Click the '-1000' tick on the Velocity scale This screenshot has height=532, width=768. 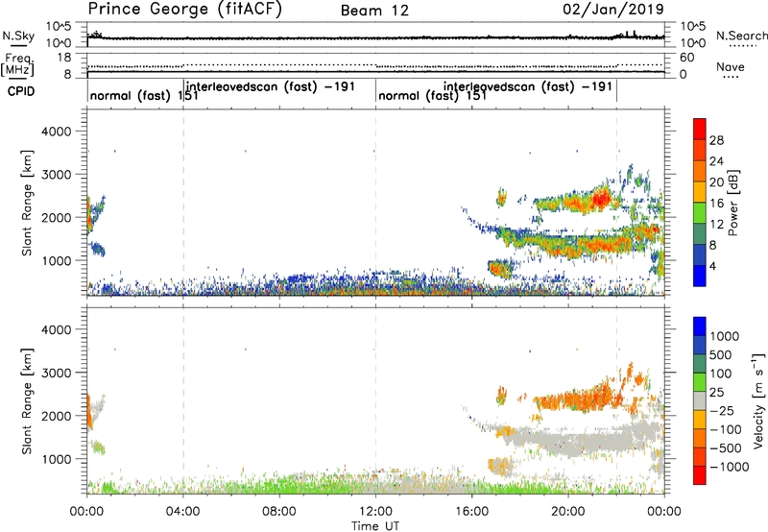click(729, 467)
